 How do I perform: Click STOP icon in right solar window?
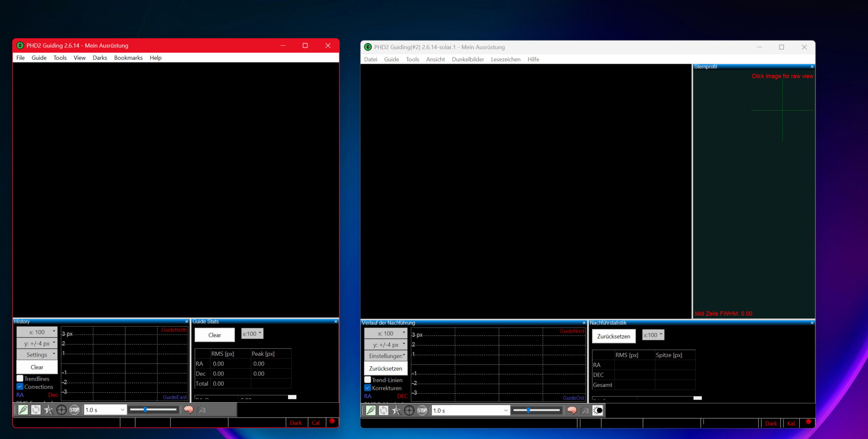pos(422,410)
